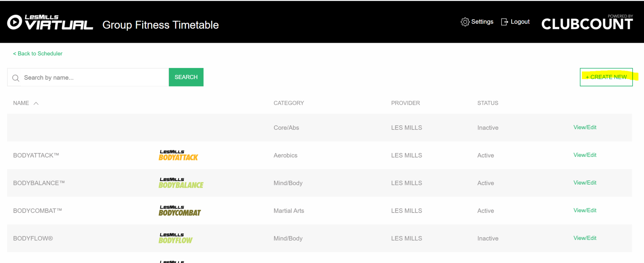
Task: Click the STATUS column header
Action: pos(488,103)
